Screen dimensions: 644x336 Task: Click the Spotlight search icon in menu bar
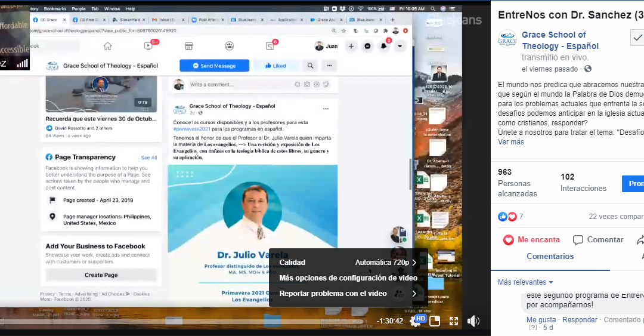coord(433,8)
